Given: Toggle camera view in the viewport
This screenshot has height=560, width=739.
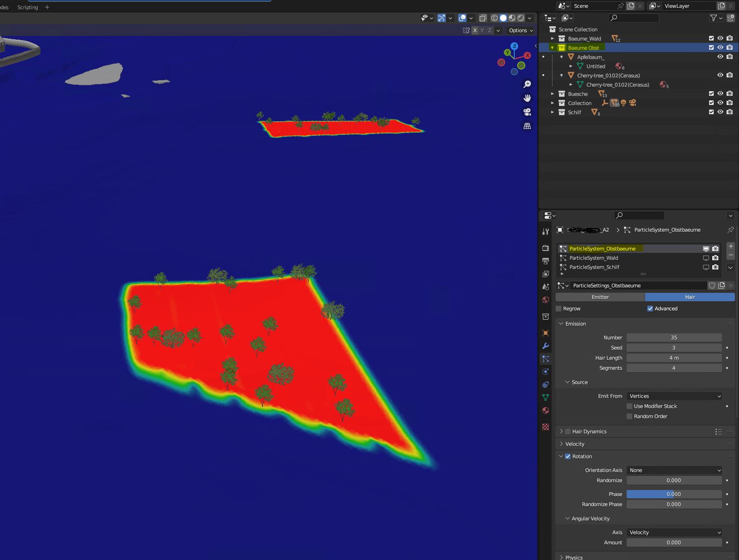Looking at the screenshot, I should [x=527, y=112].
